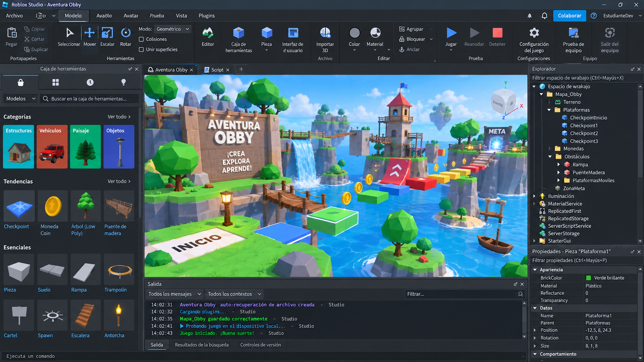
Task: Open the Script editor tab
Action: coord(217,70)
